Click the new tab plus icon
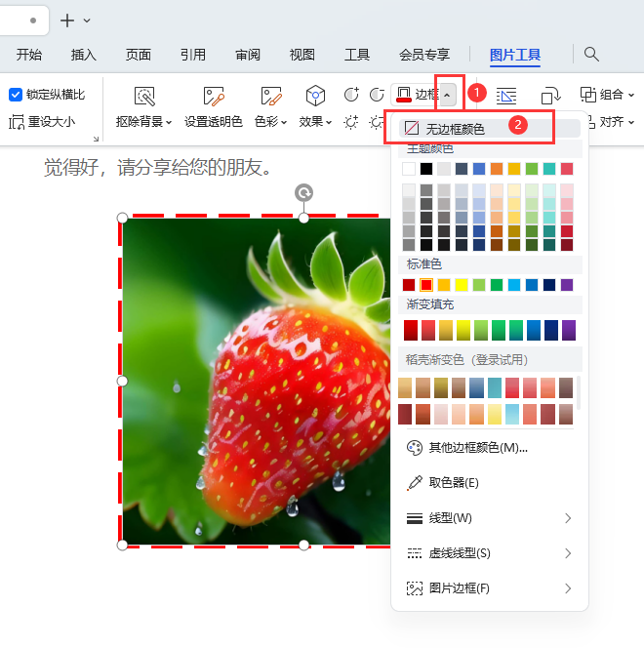The height and width of the screenshot is (648, 644). tap(67, 20)
